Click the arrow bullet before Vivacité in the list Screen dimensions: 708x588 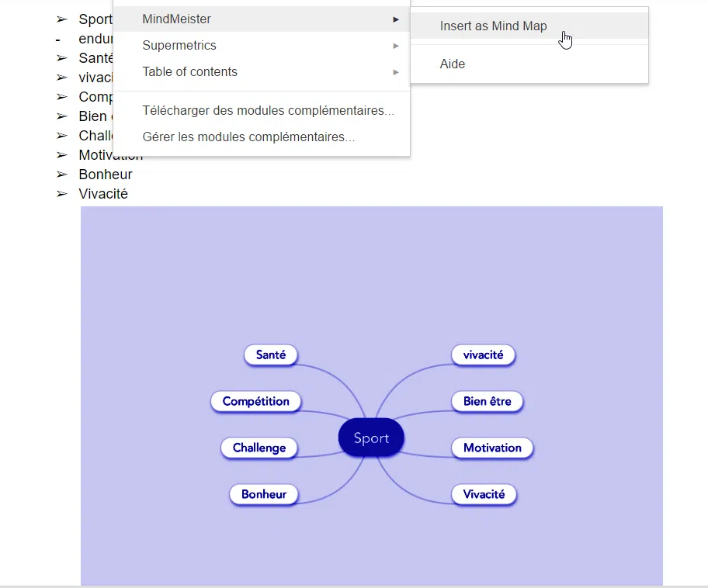[62, 194]
